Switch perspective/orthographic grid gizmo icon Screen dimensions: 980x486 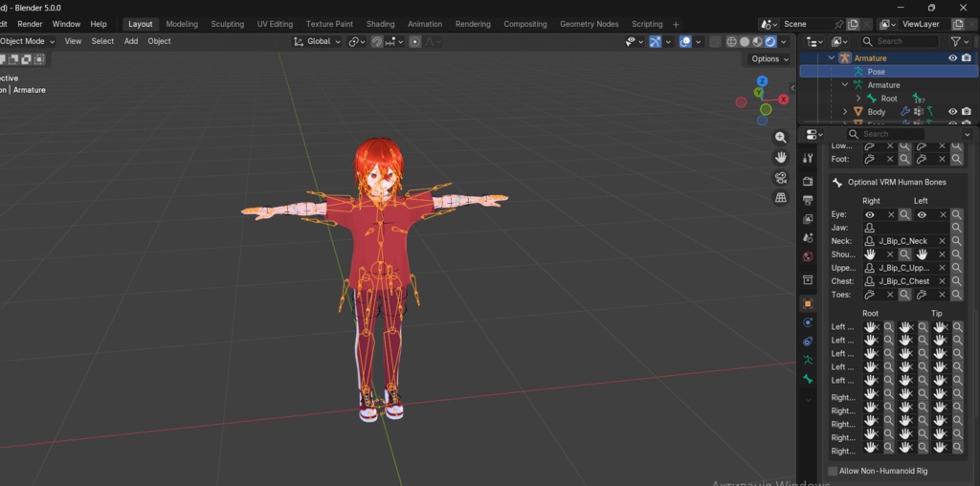[x=781, y=197]
